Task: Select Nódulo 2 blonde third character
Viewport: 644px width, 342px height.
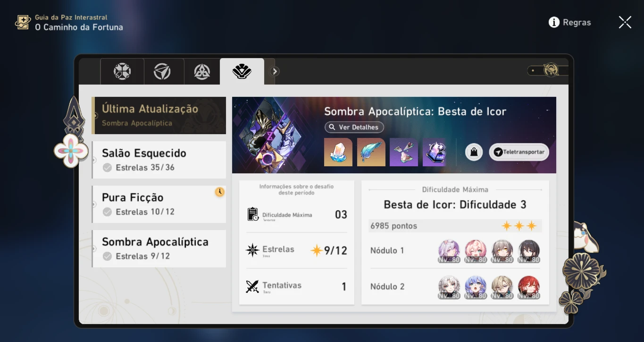Action: [502, 287]
